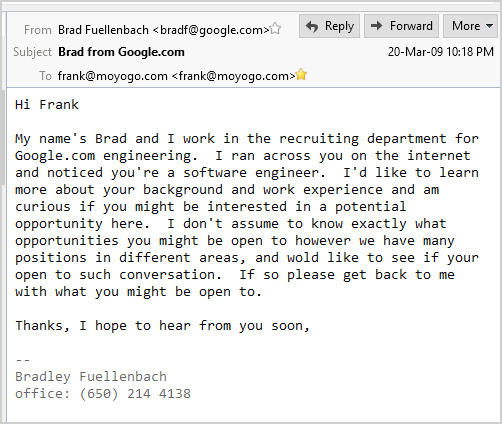Reply to Brad's message
The image size is (502, 424).
point(329,26)
